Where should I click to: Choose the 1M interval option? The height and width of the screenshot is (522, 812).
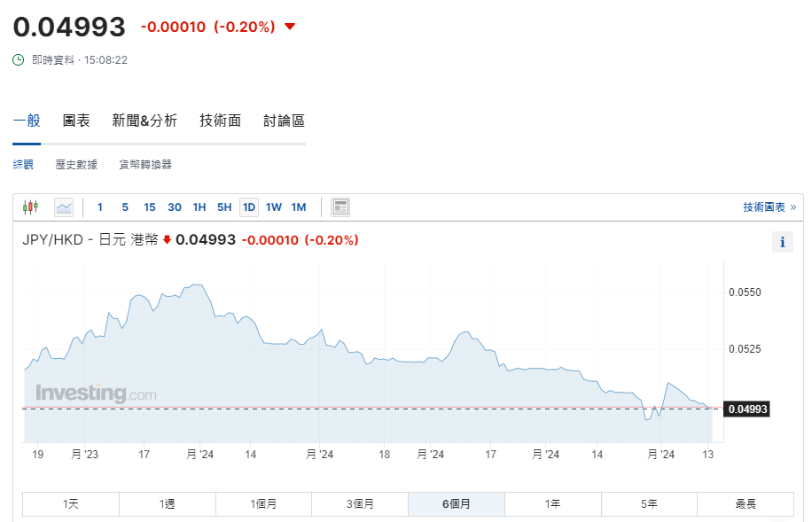pos(299,207)
